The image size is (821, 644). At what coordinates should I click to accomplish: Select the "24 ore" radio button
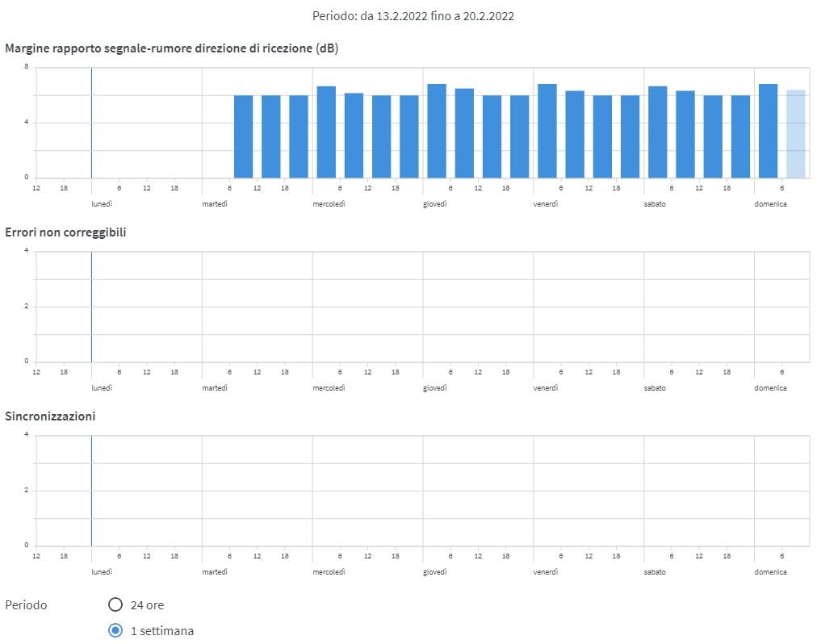coord(115,604)
